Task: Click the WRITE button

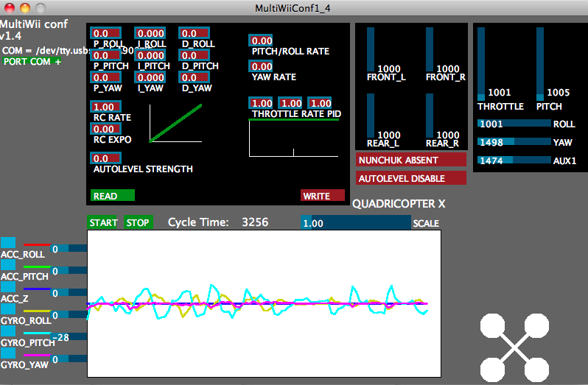Action: (x=323, y=196)
